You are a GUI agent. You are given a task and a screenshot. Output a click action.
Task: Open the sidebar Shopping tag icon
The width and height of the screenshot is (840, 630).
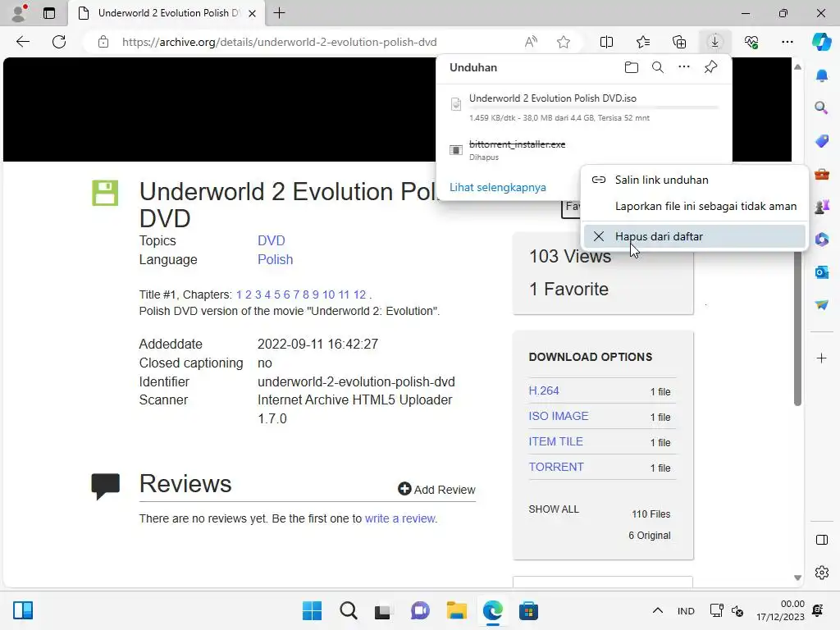[821, 141]
